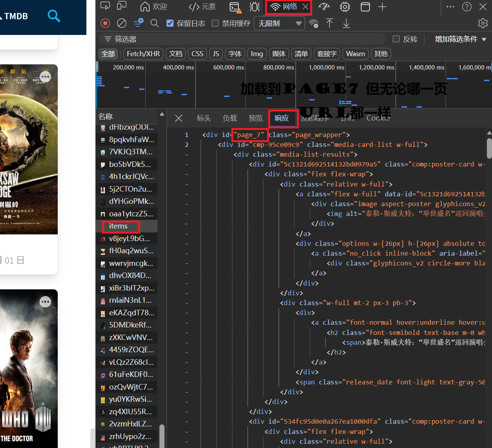Filter by Wasm requests

coord(355,54)
